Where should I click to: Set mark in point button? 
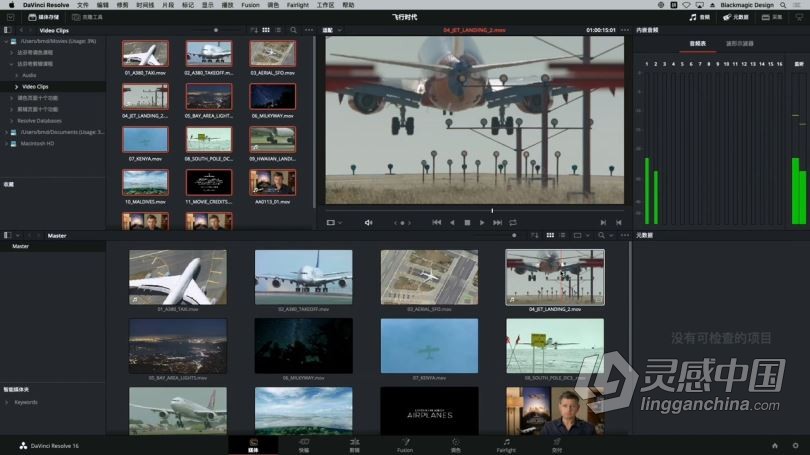(x=603, y=223)
